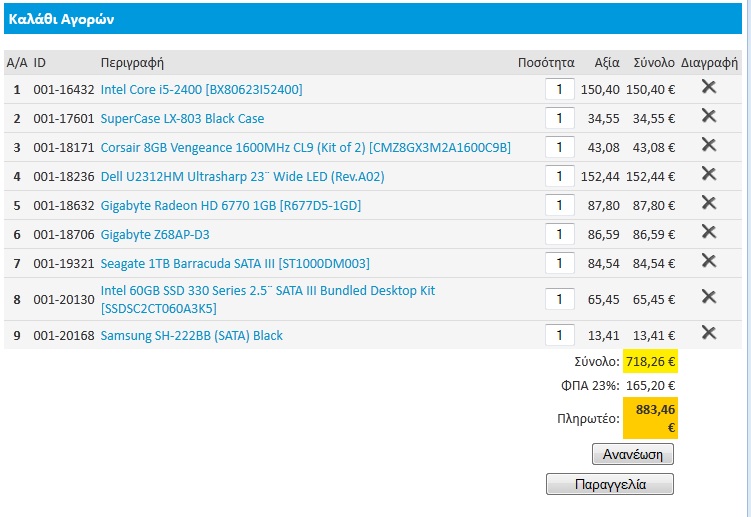Delete the Samsung SH-222BB row

(708, 333)
